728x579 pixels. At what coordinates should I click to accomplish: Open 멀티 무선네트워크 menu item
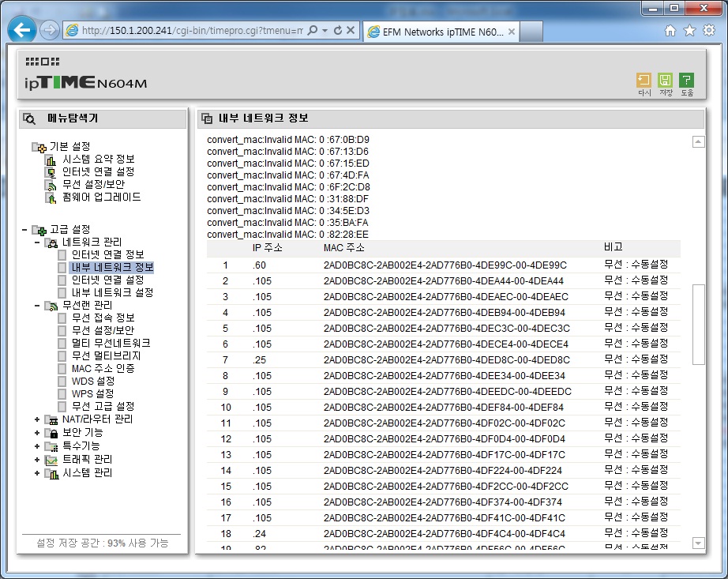click(x=111, y=343)
